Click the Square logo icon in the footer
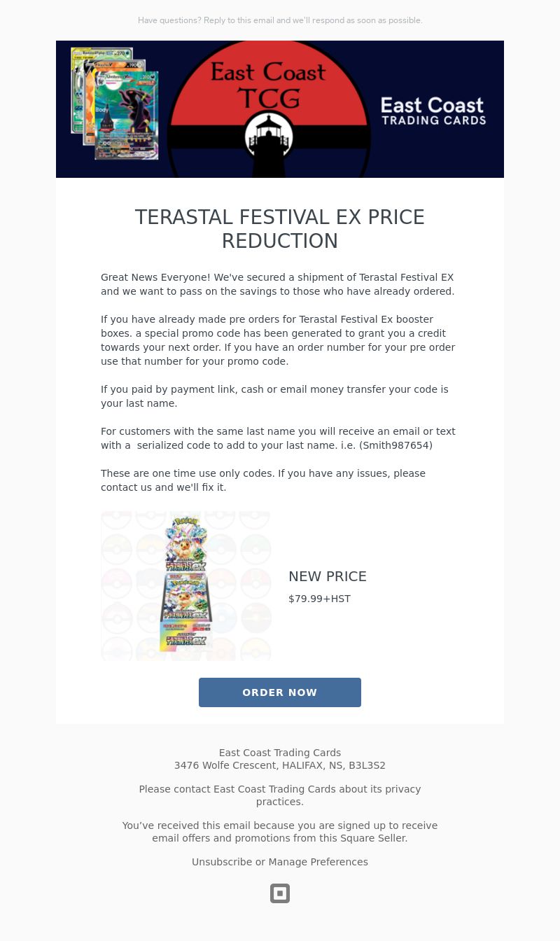The image size is (560, 941). click(280, 893)
